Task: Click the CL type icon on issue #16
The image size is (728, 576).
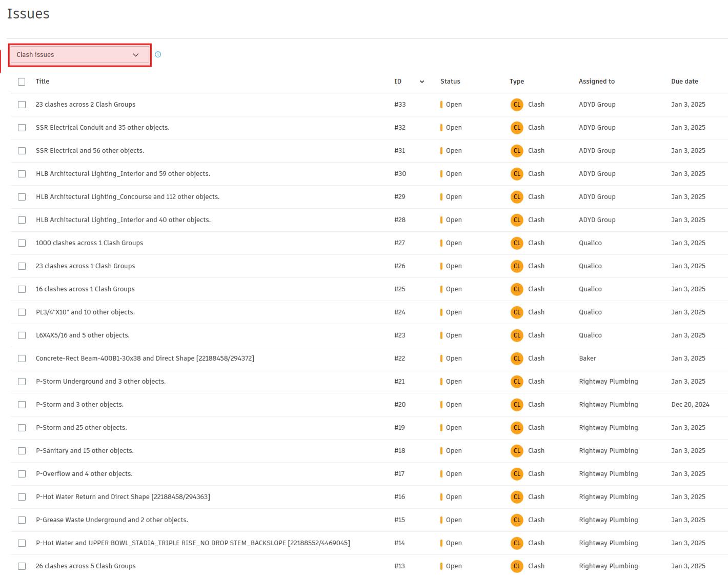Action: [x=517, y=497]
